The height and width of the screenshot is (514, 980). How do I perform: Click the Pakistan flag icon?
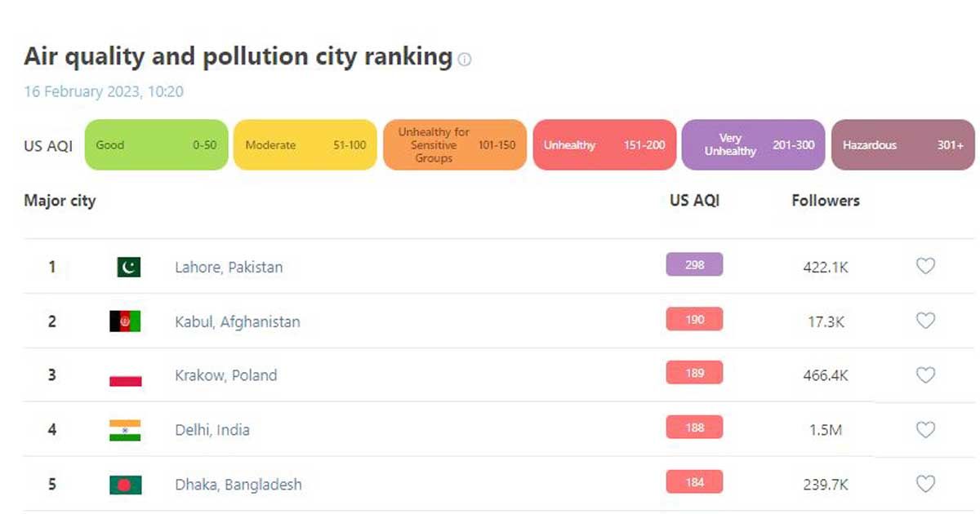(x=128, y=267)
